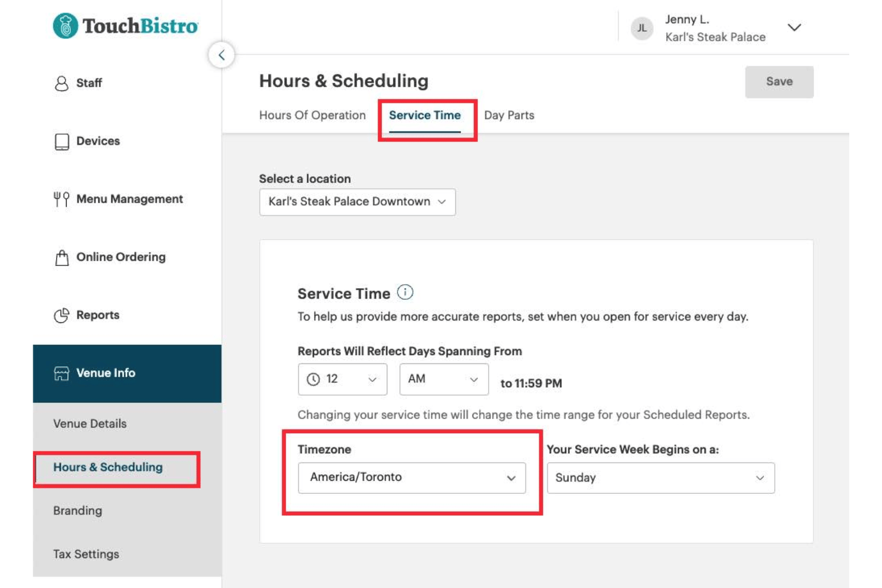Open the service week Sunday dropdown
882x588 pixels.
pos(661,478)
